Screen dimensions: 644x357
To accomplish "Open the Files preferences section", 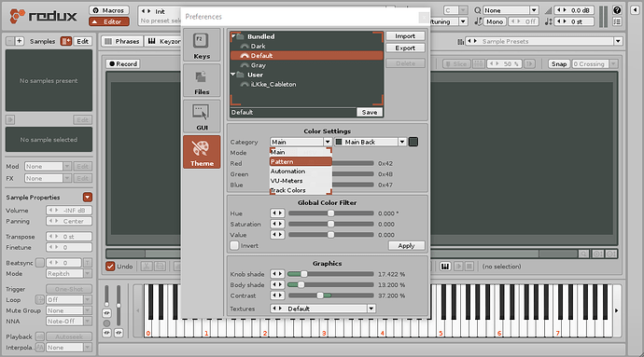I will click(x=202, y=81).
